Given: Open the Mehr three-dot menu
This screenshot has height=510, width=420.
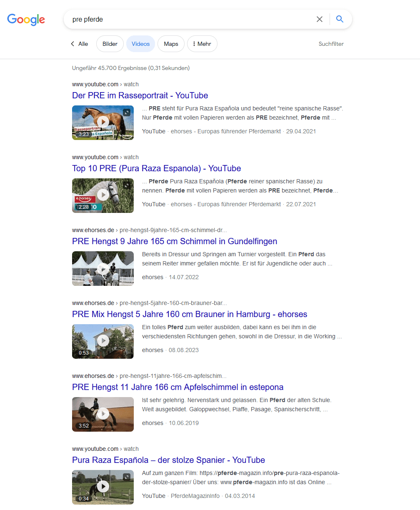Looking at the screenshot, I should [x=202, y=44].
